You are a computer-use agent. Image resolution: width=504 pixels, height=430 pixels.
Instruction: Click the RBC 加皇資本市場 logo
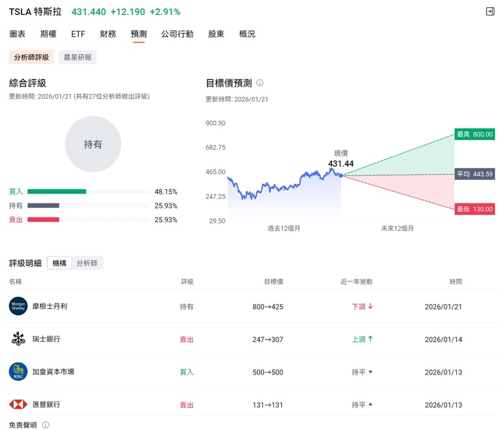click(x=18, y=371)
